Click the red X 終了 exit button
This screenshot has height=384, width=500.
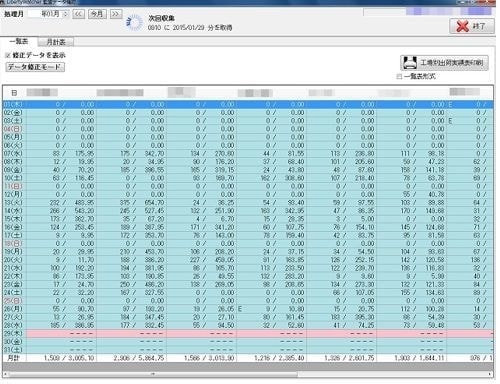472,26
